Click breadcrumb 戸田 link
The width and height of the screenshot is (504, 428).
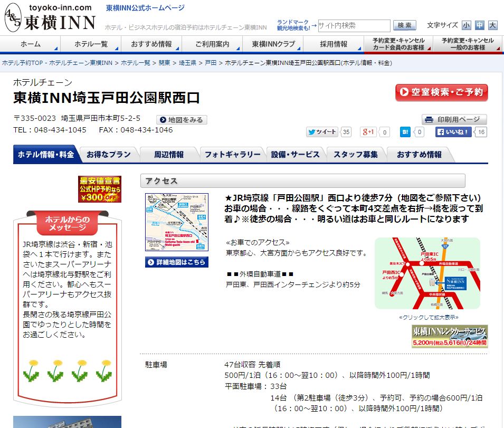211,63
